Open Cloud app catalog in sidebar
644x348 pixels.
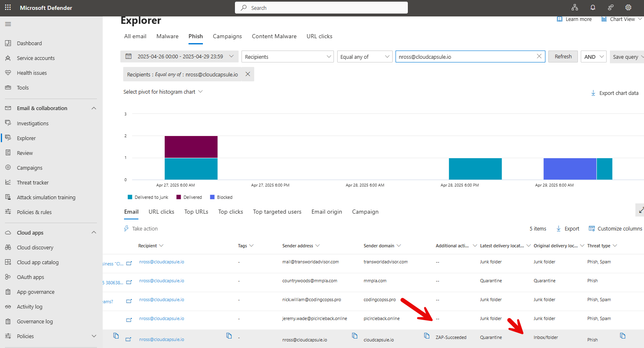point(37,262)
